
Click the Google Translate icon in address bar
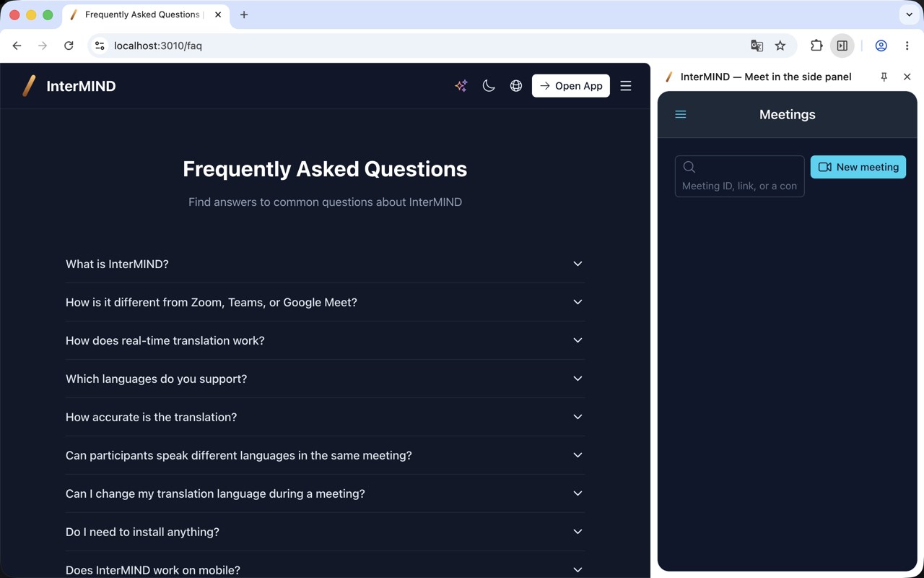click(757, 46)
